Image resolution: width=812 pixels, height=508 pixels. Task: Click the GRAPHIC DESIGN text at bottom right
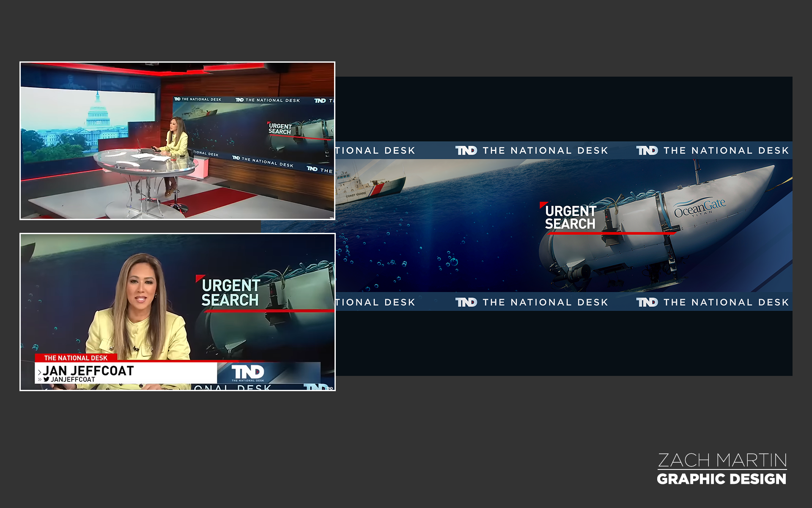721,479
